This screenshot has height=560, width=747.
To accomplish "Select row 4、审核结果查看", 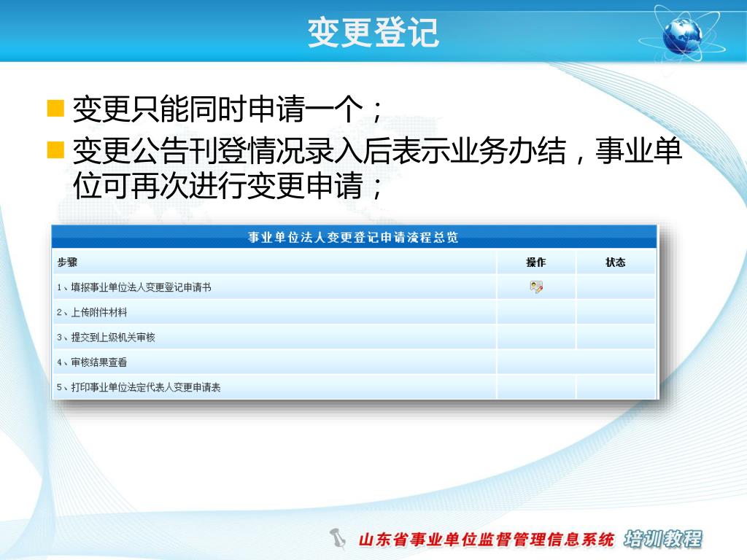I will pos(355,362).
